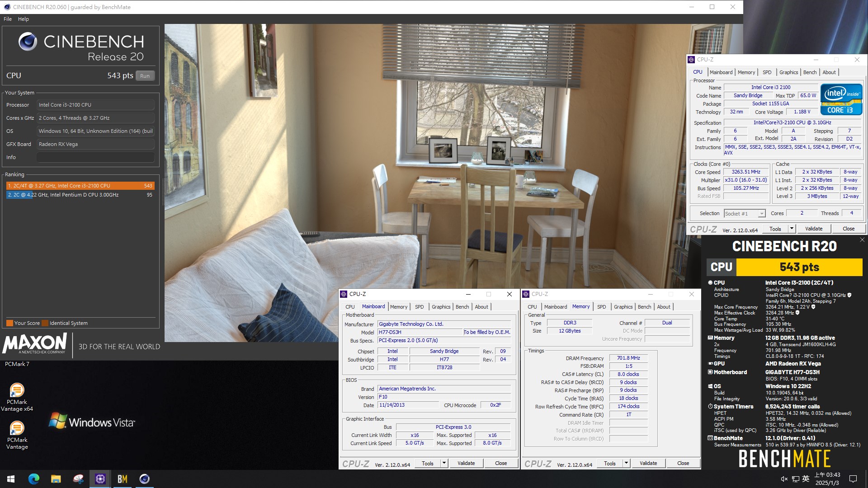Viewport: 868px width, 488px height.
Task: Click the 543 pts score in BenchMate overlay
Action: [799, 267]
